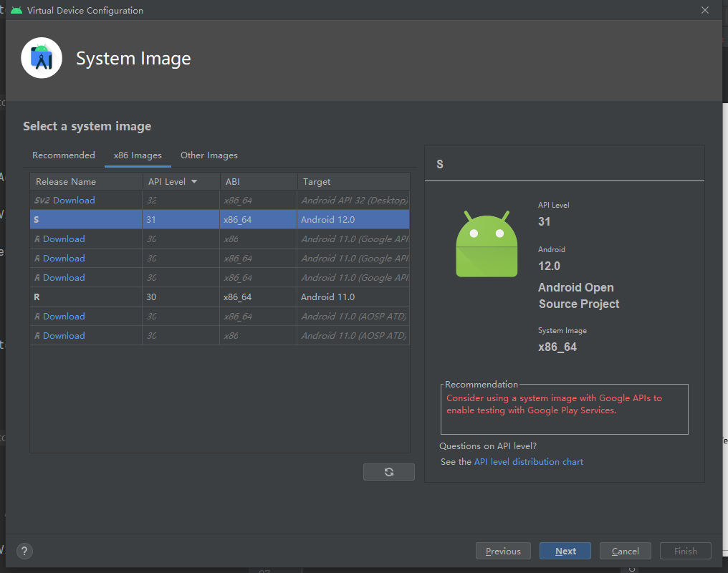
Task: Click the refresh system images icon button
Action: pos(388,472)
